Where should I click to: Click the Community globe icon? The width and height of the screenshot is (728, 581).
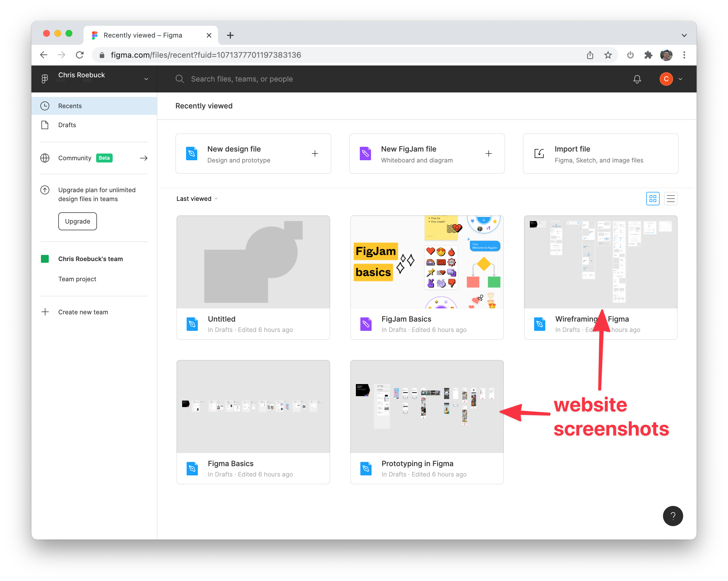pyautogui.click(x=46, y=158)
